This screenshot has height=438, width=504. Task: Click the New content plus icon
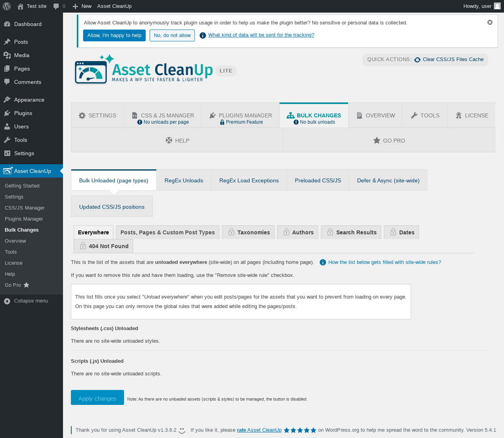coord(76,6)
